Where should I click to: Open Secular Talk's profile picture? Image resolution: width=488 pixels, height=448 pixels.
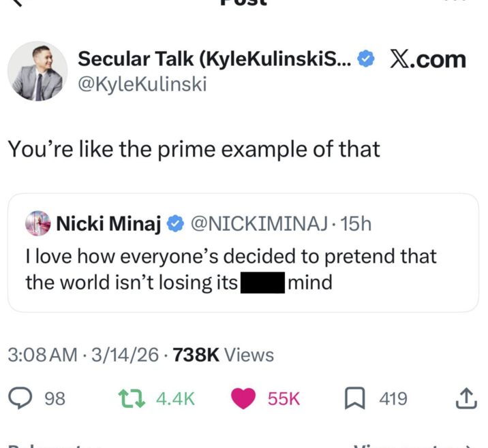[x=37, y=71]
